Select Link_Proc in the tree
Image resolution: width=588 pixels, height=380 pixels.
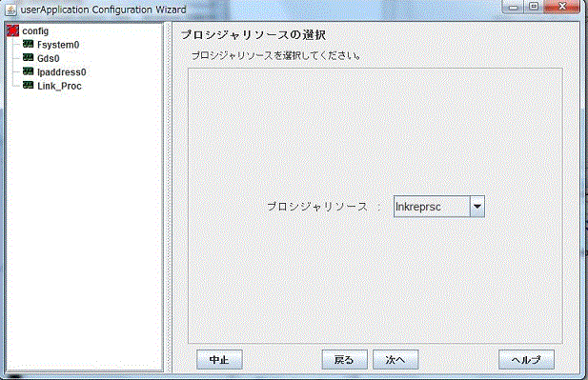point(59,86)
